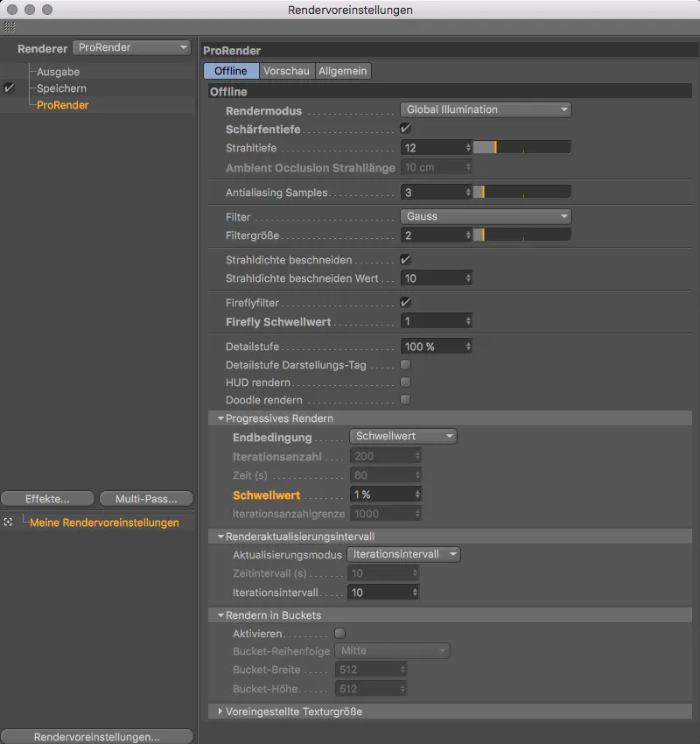
Task: Select Ausgabe in the settings tree
Action: pos(59,72)
